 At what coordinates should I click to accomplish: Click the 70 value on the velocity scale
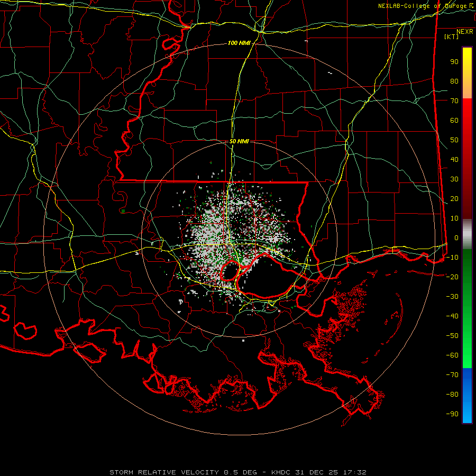point(454,101)
